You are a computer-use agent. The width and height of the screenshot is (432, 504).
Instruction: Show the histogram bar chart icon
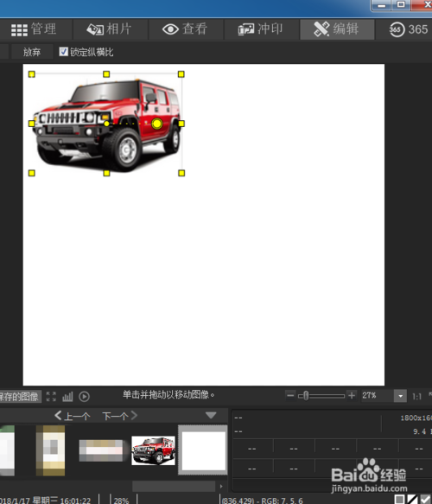(67, 397)
